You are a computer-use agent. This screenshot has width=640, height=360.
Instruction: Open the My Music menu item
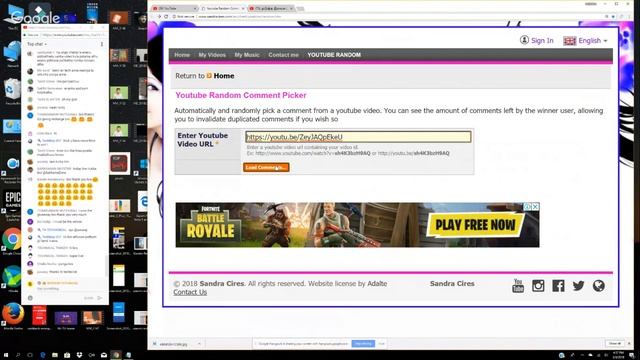pos(247,55)
